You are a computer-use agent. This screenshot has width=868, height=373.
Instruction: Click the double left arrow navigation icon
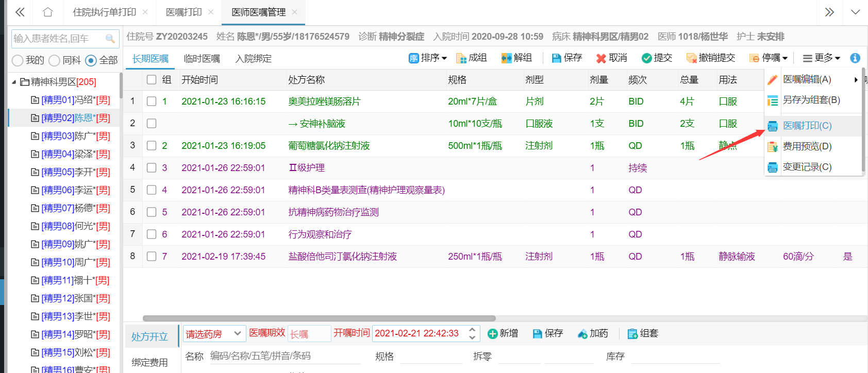20,12
